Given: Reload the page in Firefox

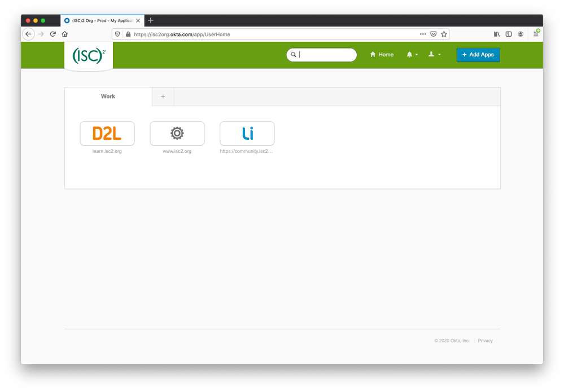Looking at the screenshot, I should pos(53,34).
